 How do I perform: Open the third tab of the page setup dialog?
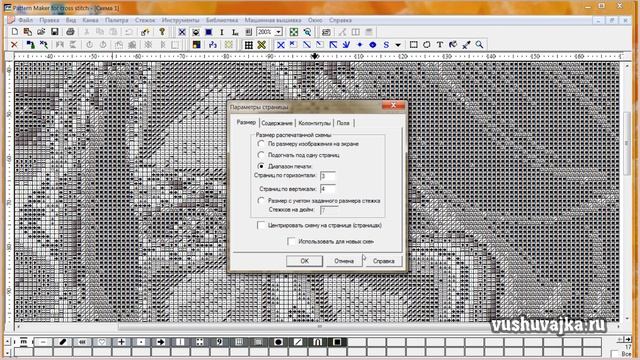tap(314, 123)
